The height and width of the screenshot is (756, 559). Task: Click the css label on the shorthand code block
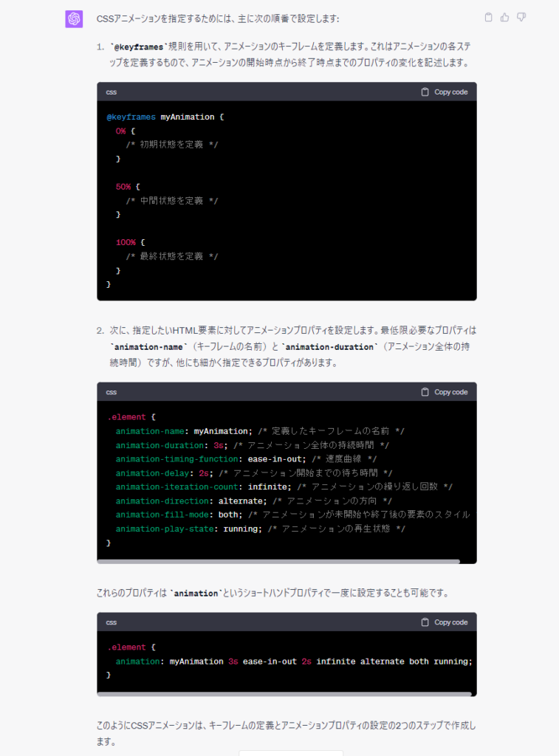(x=111, y=622)
